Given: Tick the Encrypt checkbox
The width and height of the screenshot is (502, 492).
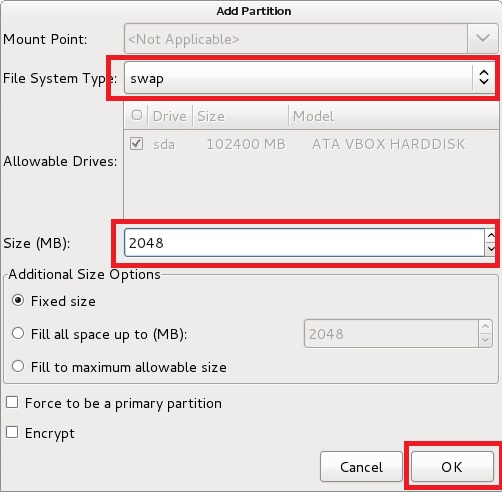Looking at the screenshot, I should [x=12, y=432].
